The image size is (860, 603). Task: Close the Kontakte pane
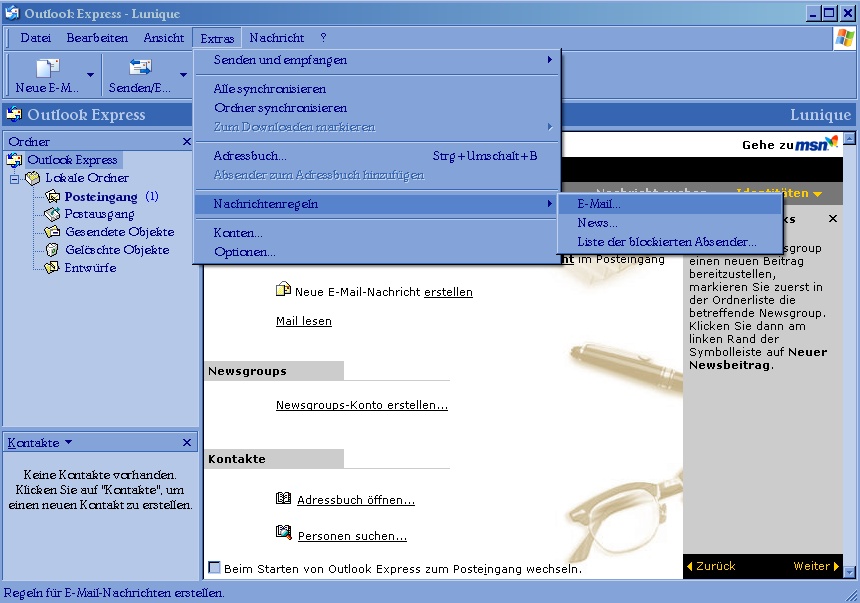tap(186, 442)
